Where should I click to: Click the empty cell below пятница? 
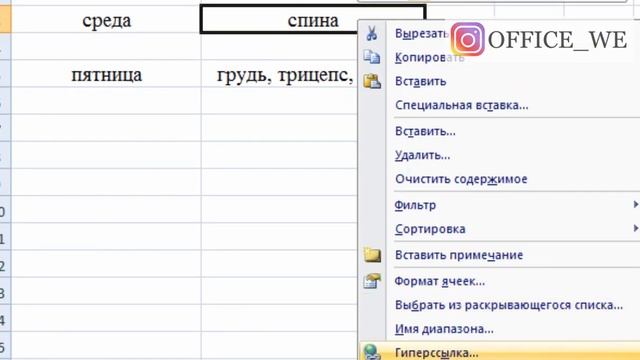coord(106,101)
